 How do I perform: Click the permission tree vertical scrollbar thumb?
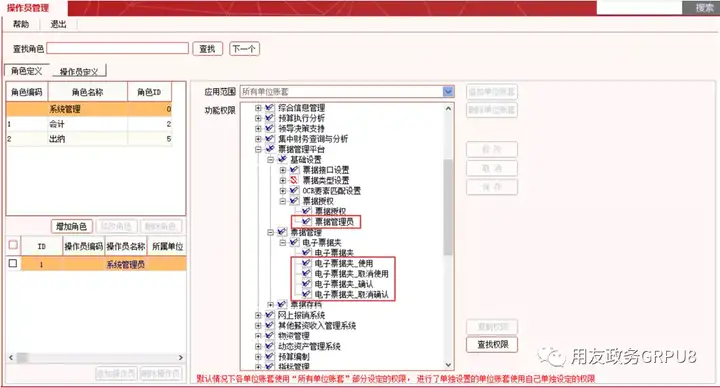point(448,207)
